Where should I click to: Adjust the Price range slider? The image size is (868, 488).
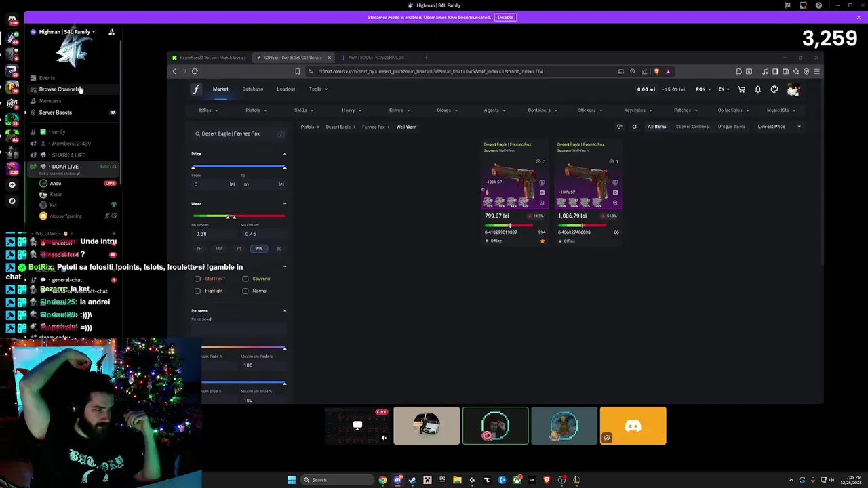239,167
